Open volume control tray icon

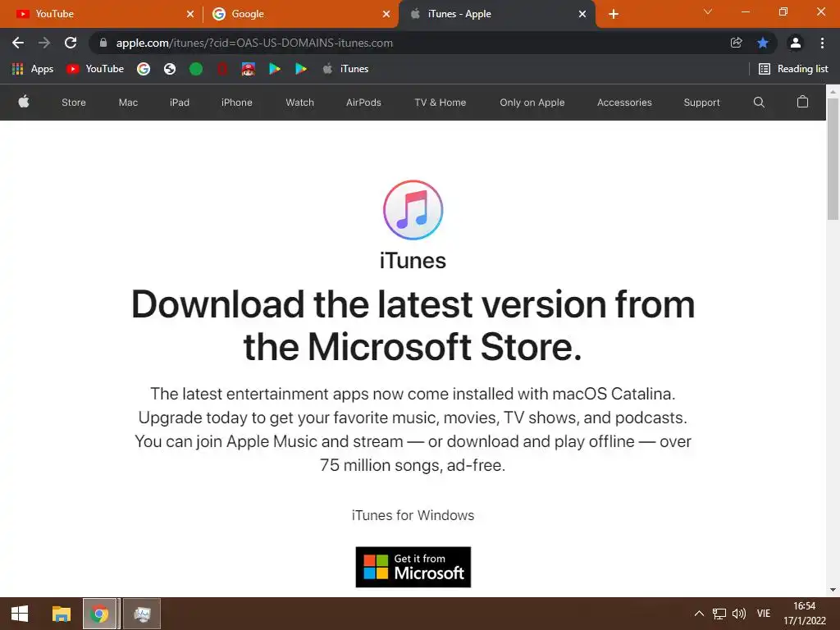coord(739,614)
